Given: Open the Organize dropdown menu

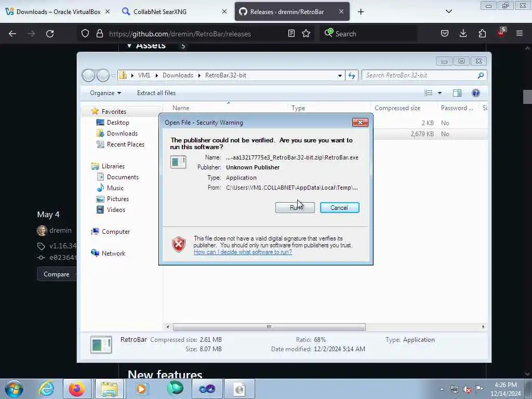Looking at the screenshot, I should [x=105, y=93].
